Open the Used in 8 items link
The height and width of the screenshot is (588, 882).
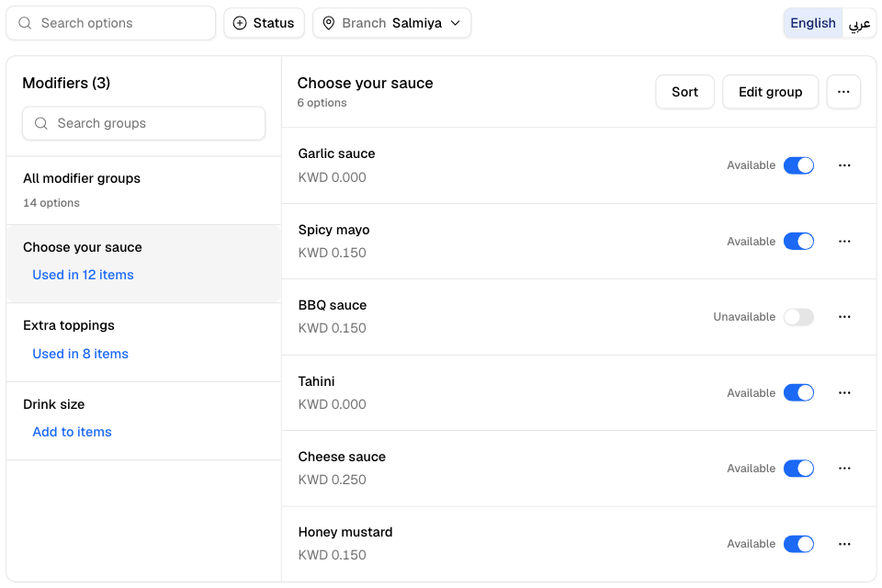click(81, 354)
